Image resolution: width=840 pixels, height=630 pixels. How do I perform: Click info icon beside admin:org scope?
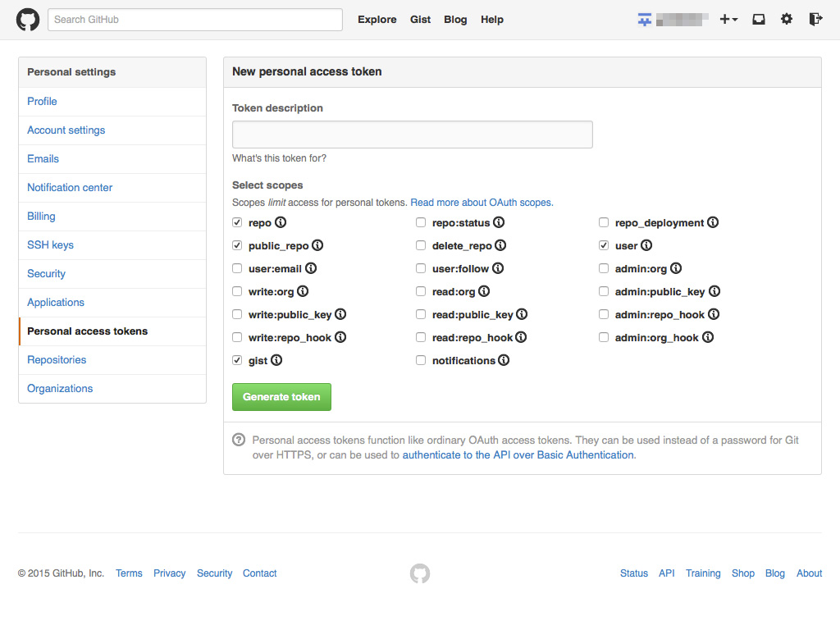click(x=676, y=268)
